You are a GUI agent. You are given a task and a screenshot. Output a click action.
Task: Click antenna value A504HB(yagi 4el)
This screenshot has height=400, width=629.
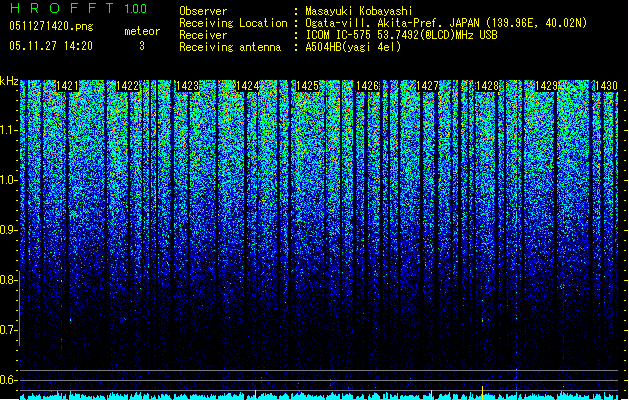[353, 47]
